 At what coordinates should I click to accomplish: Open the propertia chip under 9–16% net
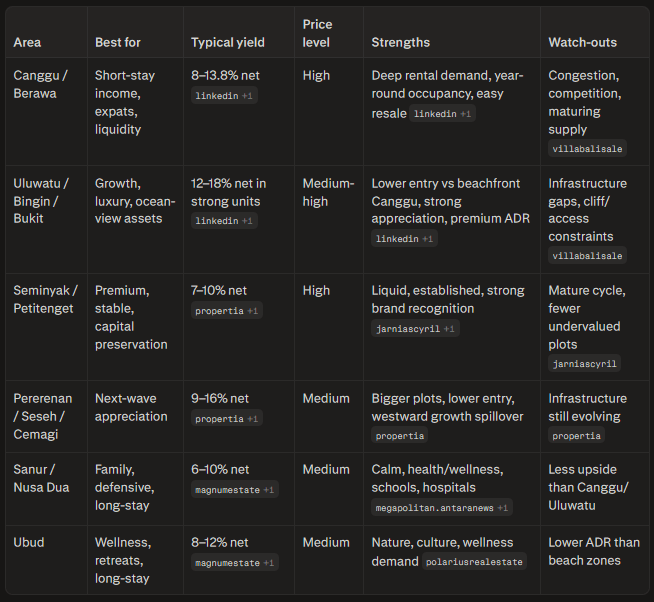click(226, 418)
